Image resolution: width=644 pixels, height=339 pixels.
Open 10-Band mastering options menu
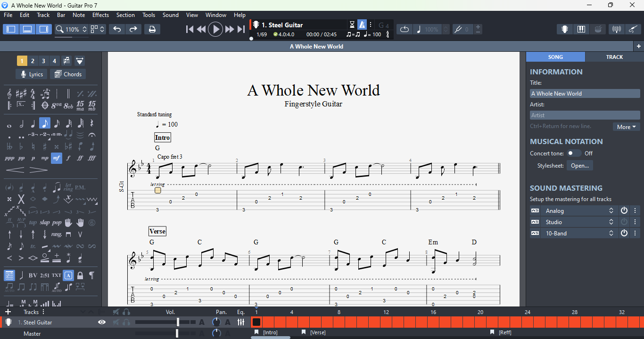click(635, 233)
